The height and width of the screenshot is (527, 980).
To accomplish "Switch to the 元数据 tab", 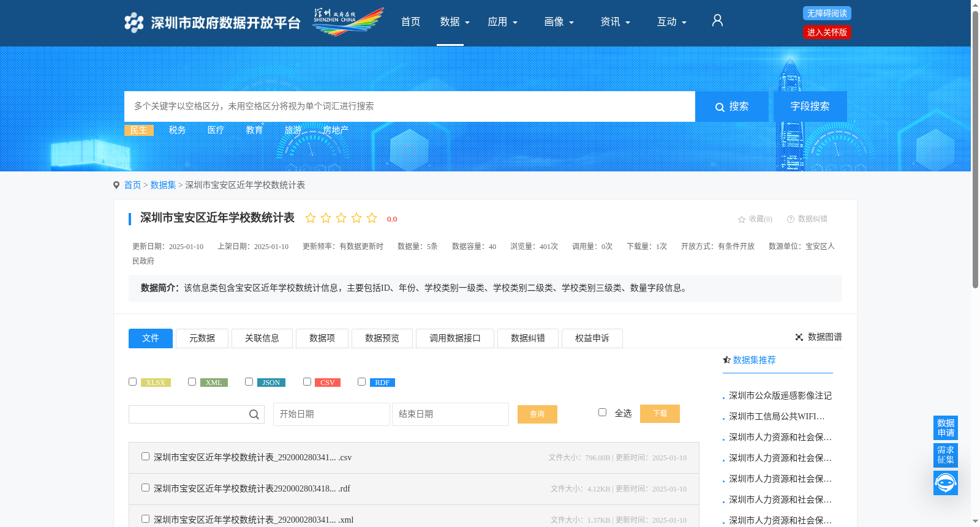I will point(202,338).
